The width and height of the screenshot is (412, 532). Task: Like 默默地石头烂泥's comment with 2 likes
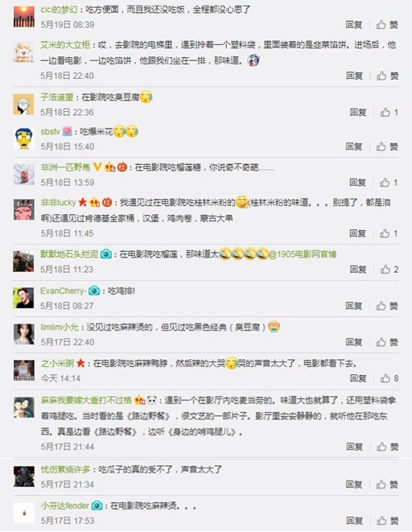coord(389,270)
